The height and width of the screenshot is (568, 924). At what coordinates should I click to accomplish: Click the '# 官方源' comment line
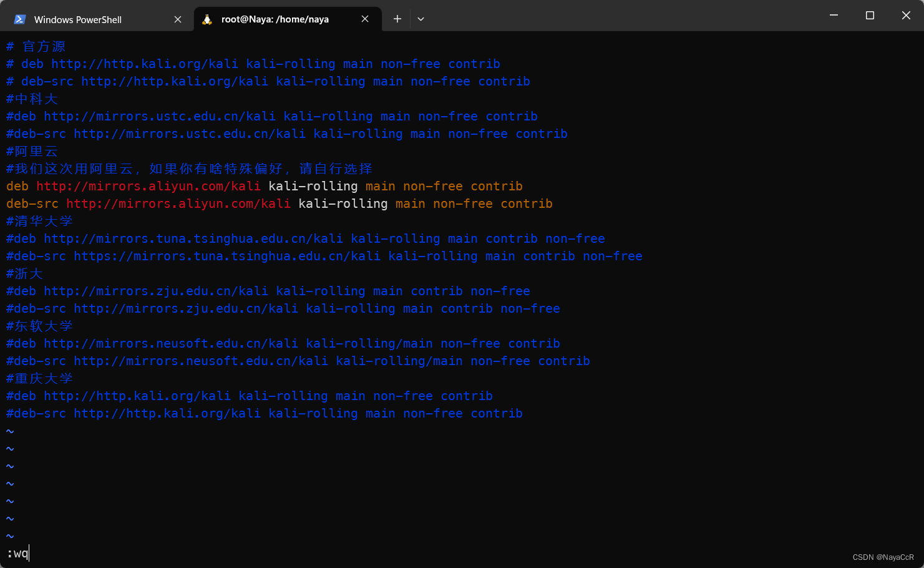(36, 46)
